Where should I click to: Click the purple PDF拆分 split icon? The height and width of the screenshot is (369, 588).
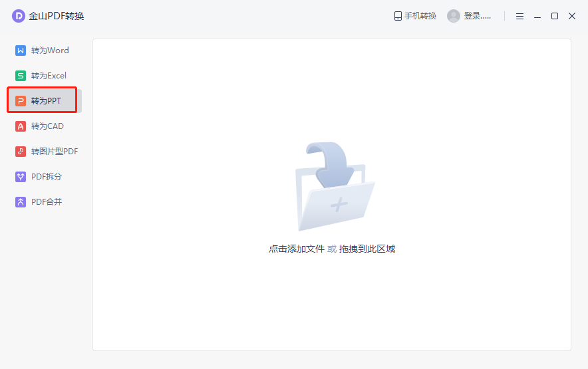click(21, 177)
